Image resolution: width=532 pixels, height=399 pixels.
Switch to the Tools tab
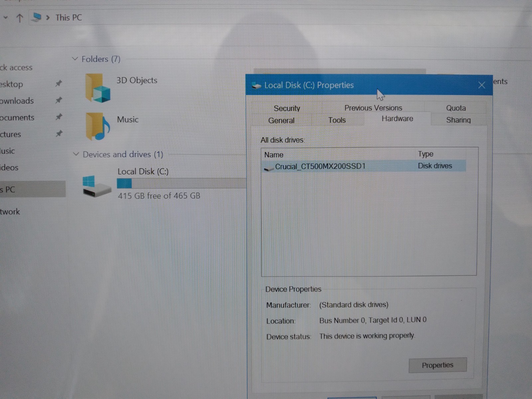337,120
